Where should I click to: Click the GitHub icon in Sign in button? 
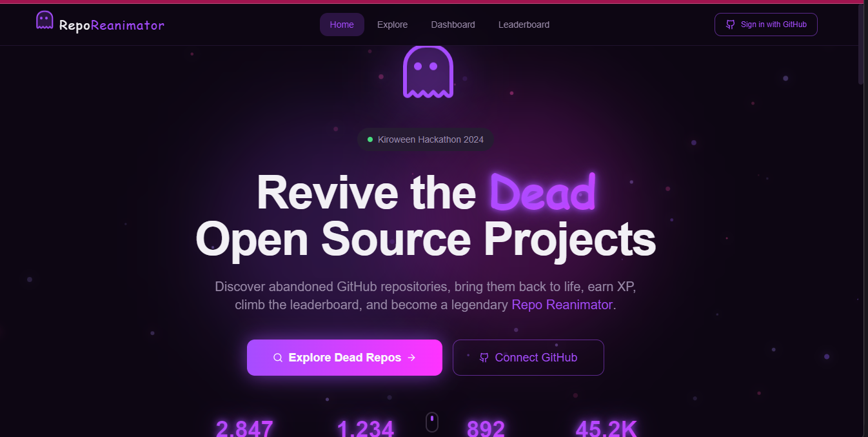(731, 25)
